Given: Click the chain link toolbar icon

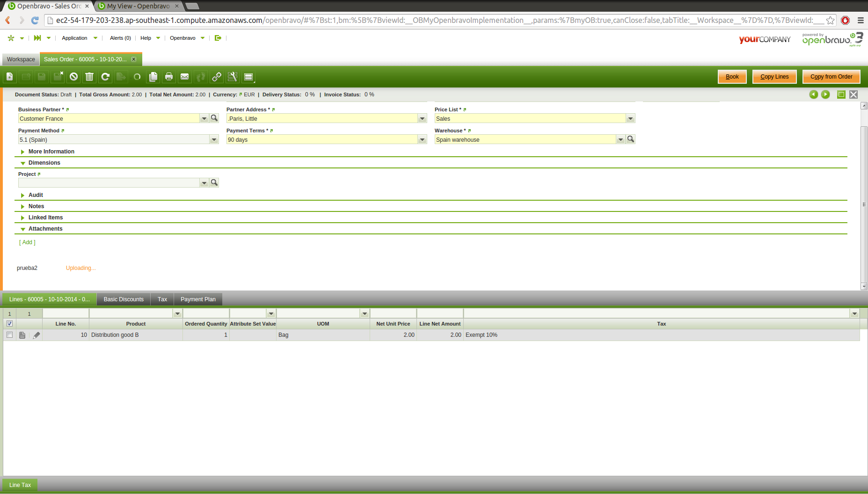Looking at the screenshot, I should pyautogui.click(x=216, y=77).
